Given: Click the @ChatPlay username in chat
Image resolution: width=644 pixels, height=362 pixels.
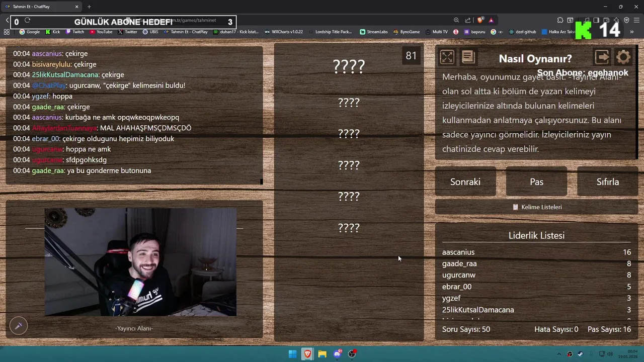Looking at the screenshot, I should point(49,85).
